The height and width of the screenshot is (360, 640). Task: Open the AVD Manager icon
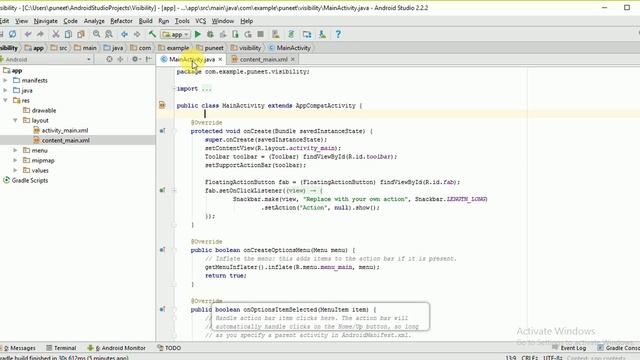(x=276, y=34)
